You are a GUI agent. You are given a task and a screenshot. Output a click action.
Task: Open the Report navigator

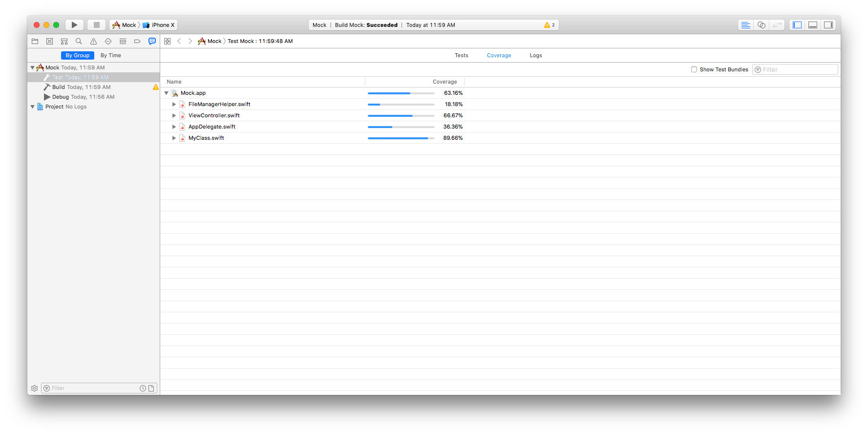point(152,42)
